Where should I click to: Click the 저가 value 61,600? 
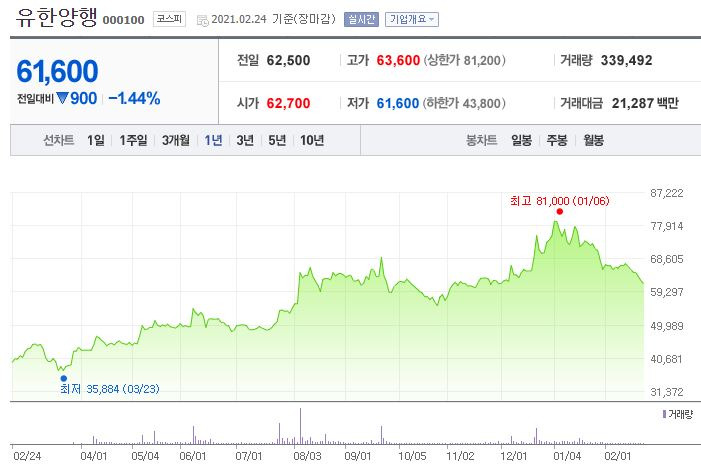pyautogui.click(x=397, y=103)
